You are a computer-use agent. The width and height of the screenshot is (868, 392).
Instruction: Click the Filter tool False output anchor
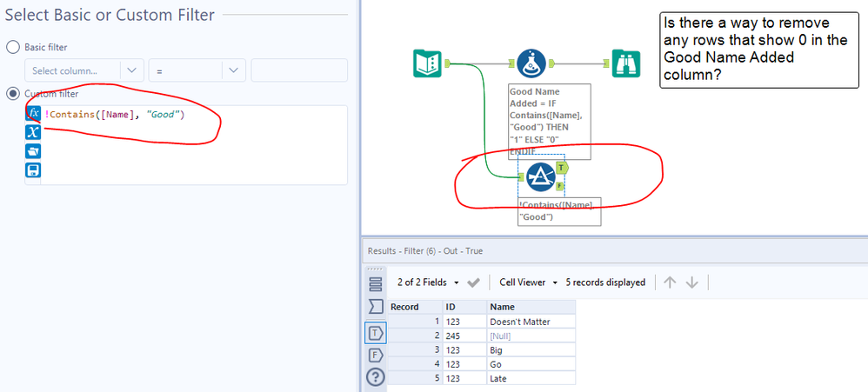(x=559, y=186)
